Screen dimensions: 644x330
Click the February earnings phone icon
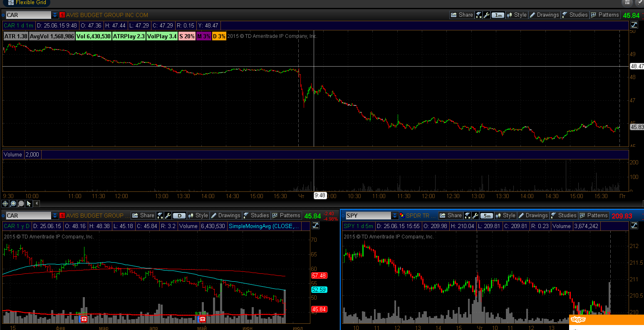(x=83, y=319)
